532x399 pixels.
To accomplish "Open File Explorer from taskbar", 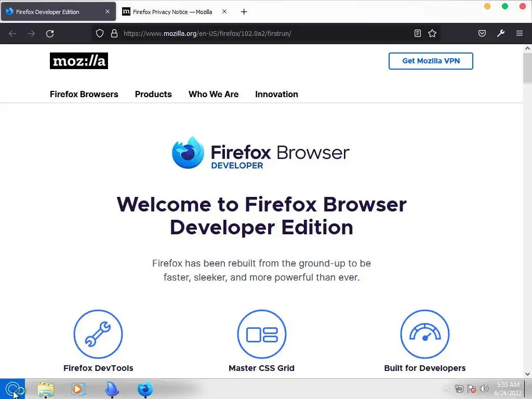I will pyautogui.click(x=46, y=389).
